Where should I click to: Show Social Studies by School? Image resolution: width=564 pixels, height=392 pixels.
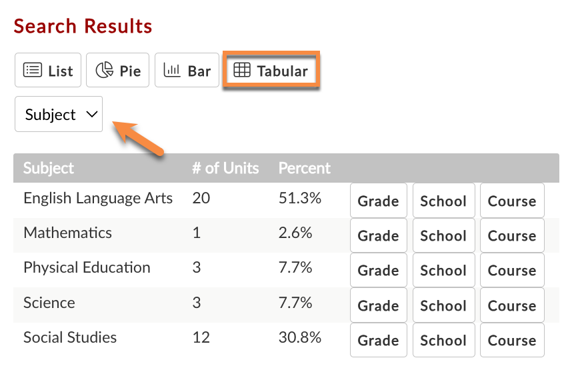click(443, 340)
